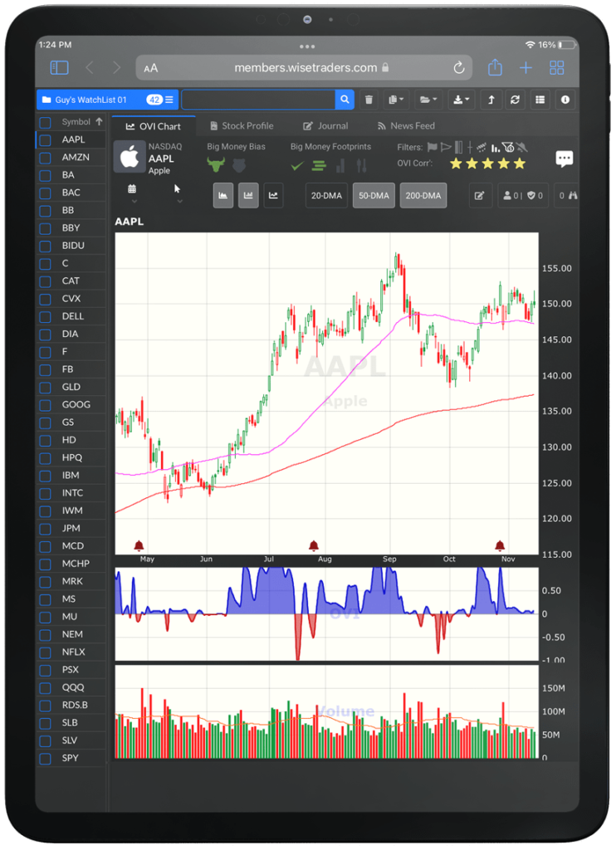This screenshot has height=850, width=616.
Task: Click the list view icon
Action: [x=540, y=100]
